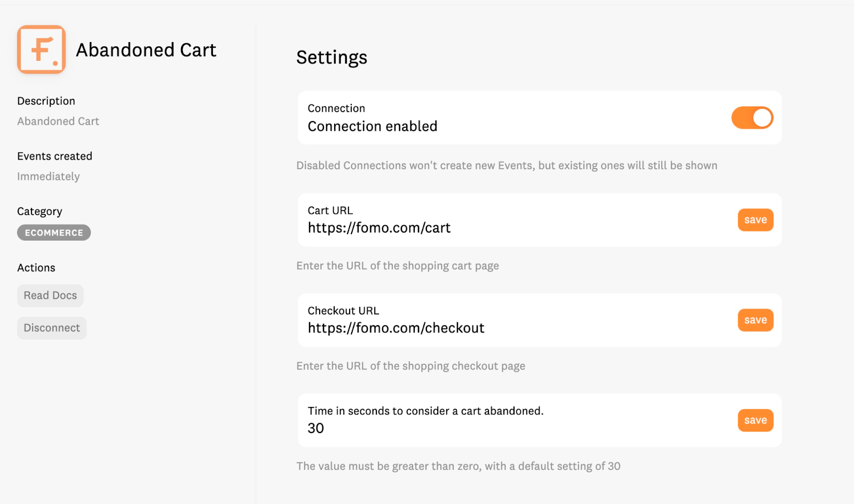Viewport: 854px width, 504px height.
Task: Select the https://fomo.com/cart URL text
Action: tap(379, 228)
